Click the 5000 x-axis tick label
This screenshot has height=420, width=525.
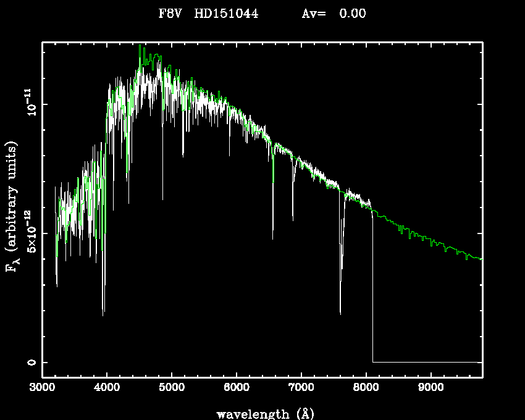tap(172, 388)
